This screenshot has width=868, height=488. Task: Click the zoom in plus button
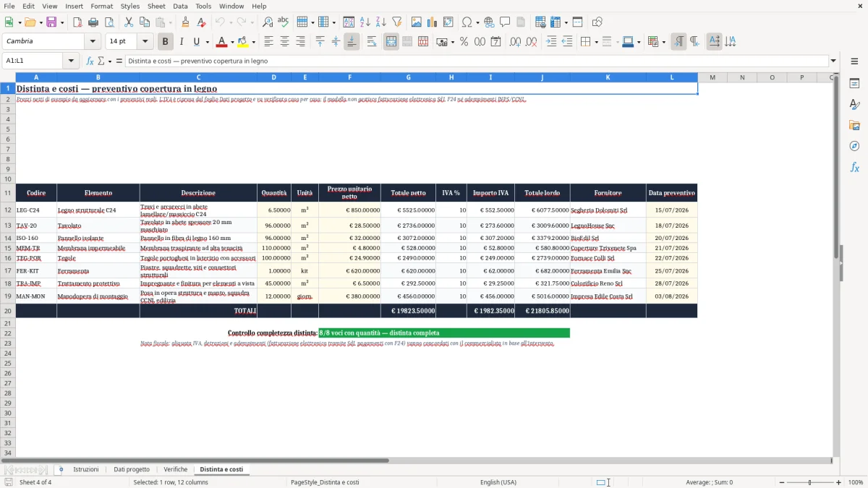pos(839,482)
